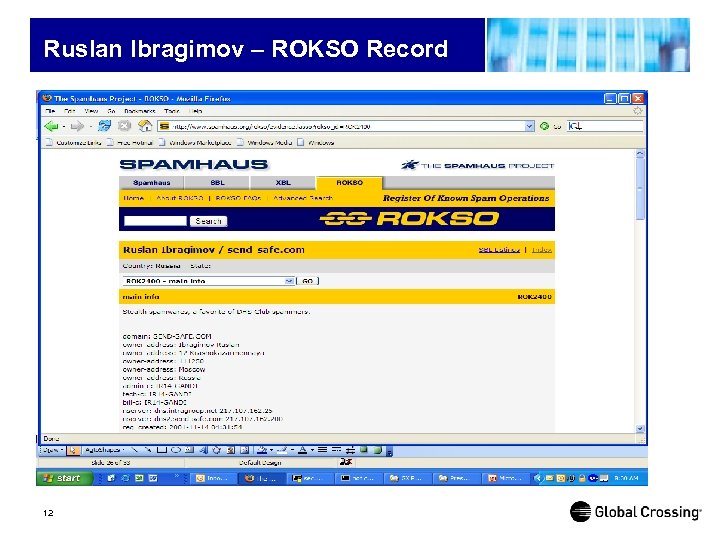Click the Firefox taskbar button
720x540 pixels.
pos(262,478)
